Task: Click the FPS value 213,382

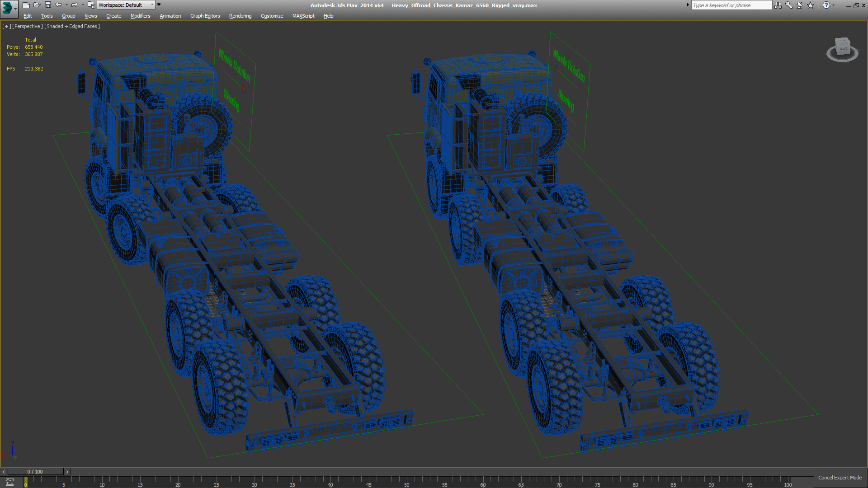Action: pyautogui.click(x=34, y=69)
